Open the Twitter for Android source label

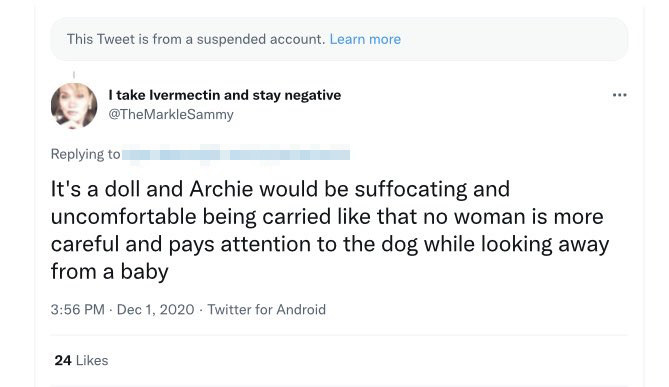267,309
